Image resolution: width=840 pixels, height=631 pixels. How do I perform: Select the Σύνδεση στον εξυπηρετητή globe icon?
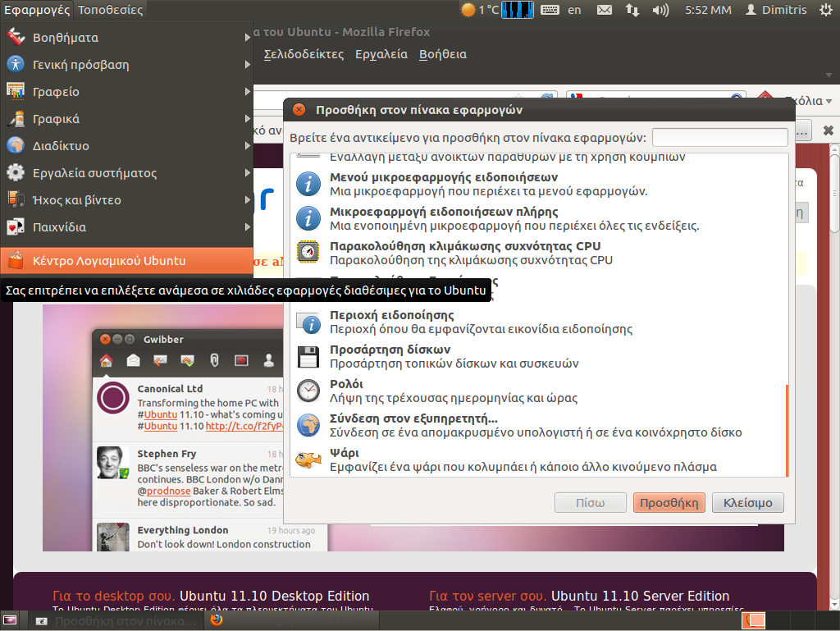tap(308, 425)
